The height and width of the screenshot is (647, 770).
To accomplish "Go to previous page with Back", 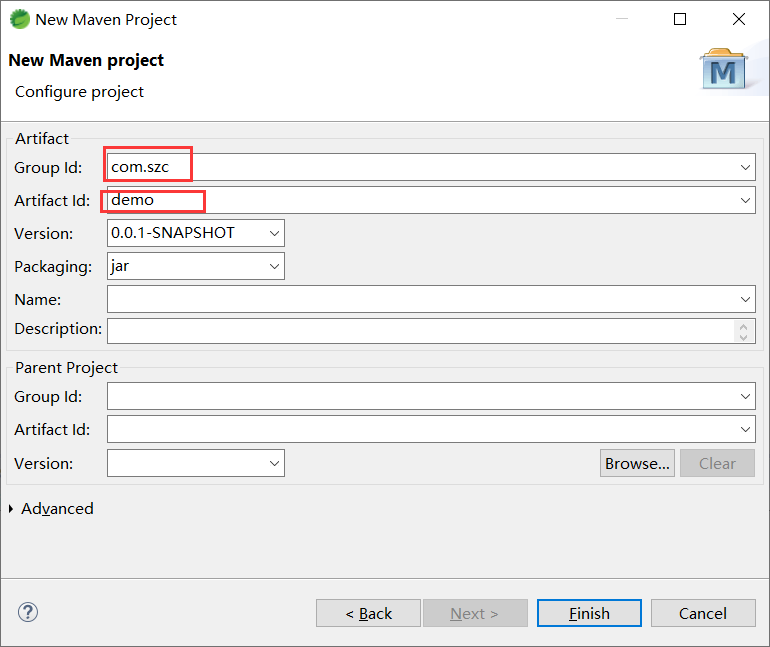I will (368, 613).
